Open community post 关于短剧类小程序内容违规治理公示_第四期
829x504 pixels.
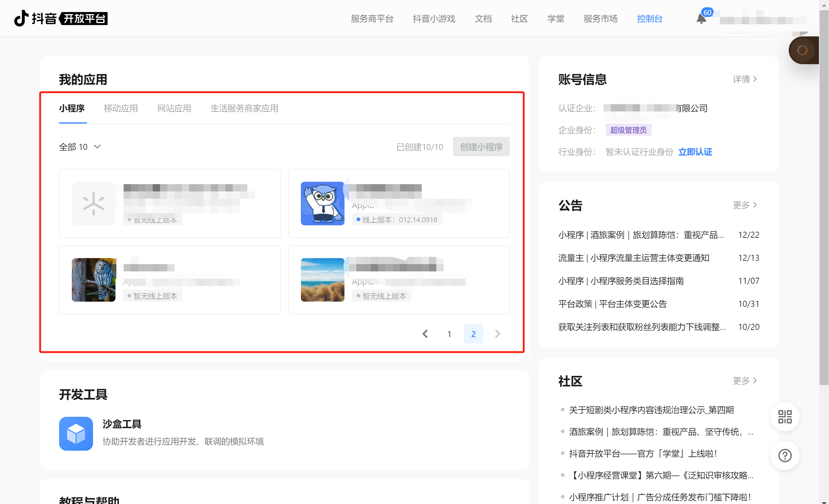651,410
